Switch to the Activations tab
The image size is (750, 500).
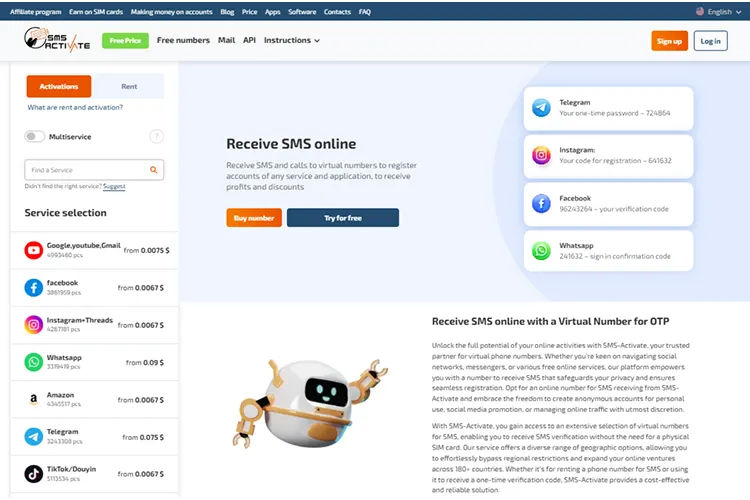(59, 87)
